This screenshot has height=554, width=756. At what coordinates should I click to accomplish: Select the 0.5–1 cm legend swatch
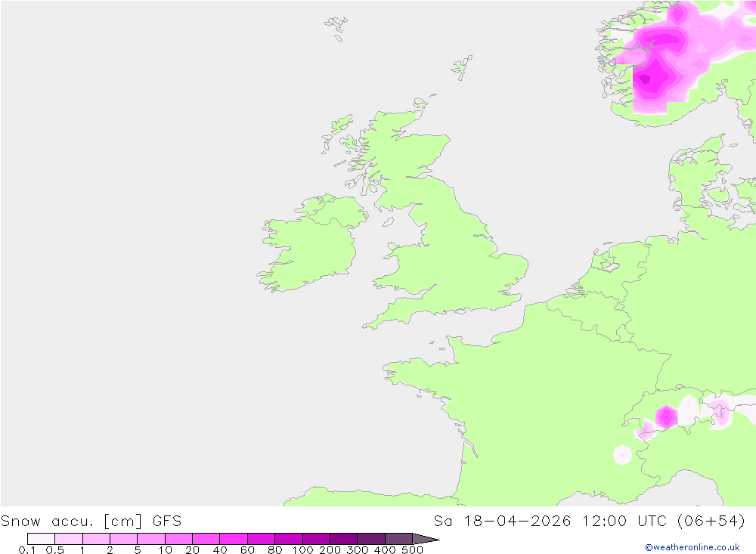click(x=69, y=539)
